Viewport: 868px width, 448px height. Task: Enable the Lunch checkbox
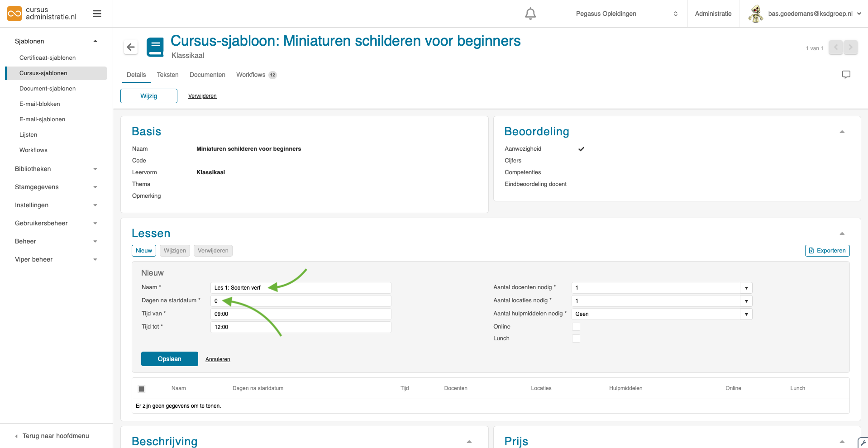(x=576, y=338)
